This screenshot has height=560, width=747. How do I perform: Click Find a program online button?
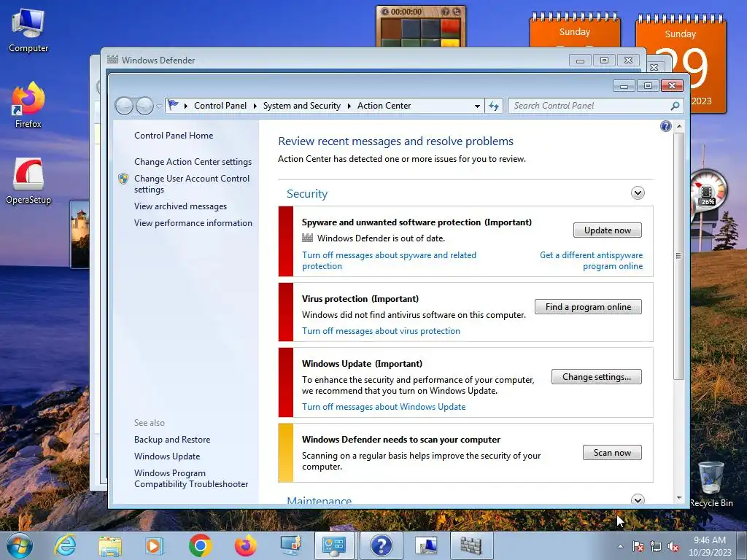[589, 307]
